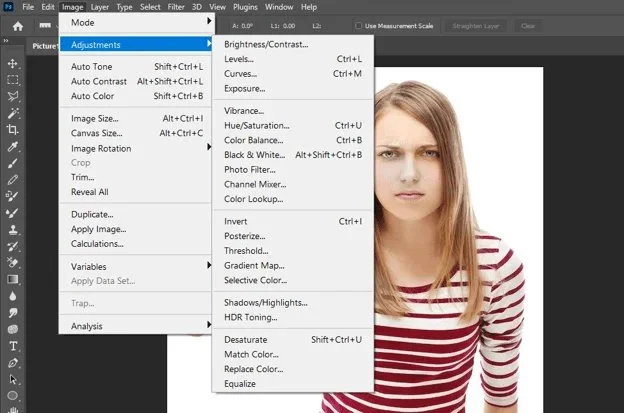Image resolution: width=624 pixels, height=413 pixels.
Task: Select the Mixer Brush tool
Action: pos(13,213)
